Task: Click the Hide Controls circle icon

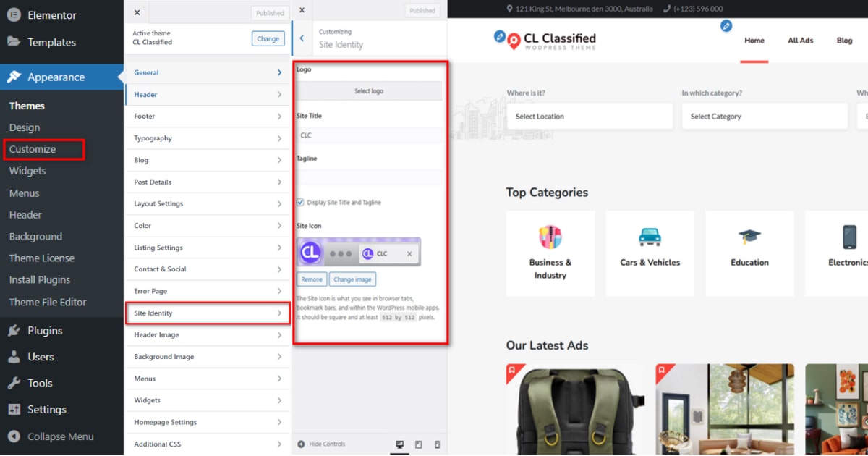Action: [x=302, y=444]
